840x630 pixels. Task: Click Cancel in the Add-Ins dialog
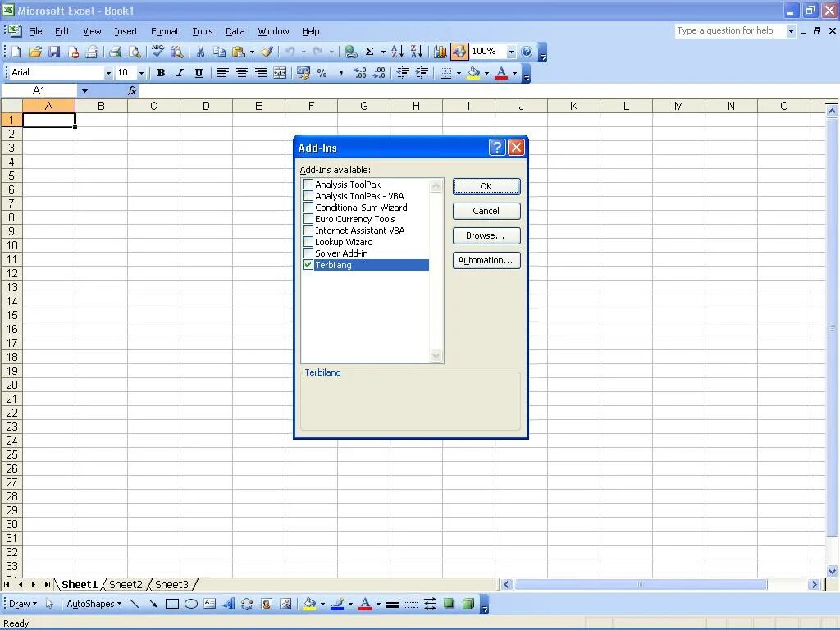point(486,211)
